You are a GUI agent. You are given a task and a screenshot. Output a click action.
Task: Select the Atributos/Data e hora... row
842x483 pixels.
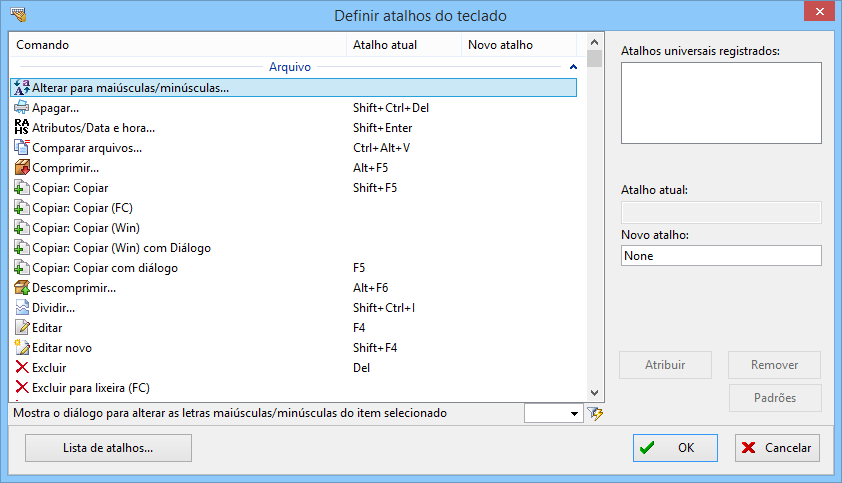tap(293, 127)
